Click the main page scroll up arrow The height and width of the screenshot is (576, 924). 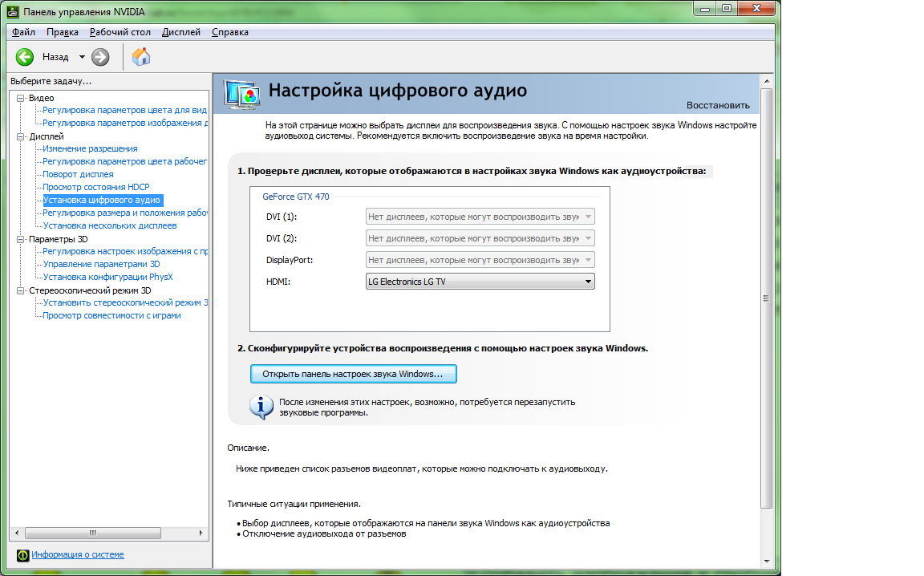click(767, 81)
